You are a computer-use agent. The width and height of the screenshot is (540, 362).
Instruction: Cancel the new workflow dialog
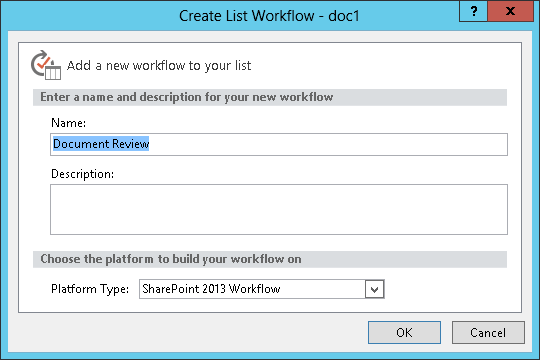point(488,332)
